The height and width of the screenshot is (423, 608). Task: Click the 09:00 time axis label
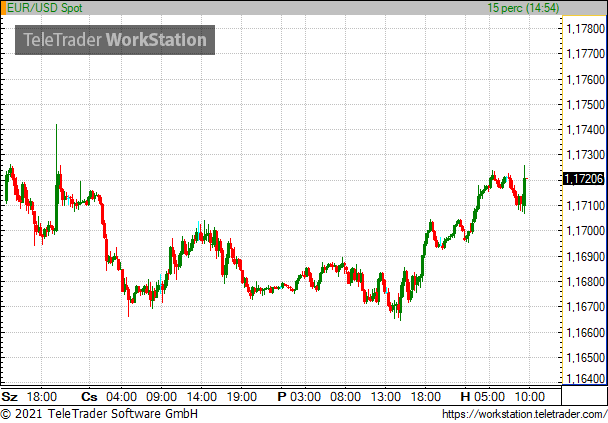[x=161, y=397]
